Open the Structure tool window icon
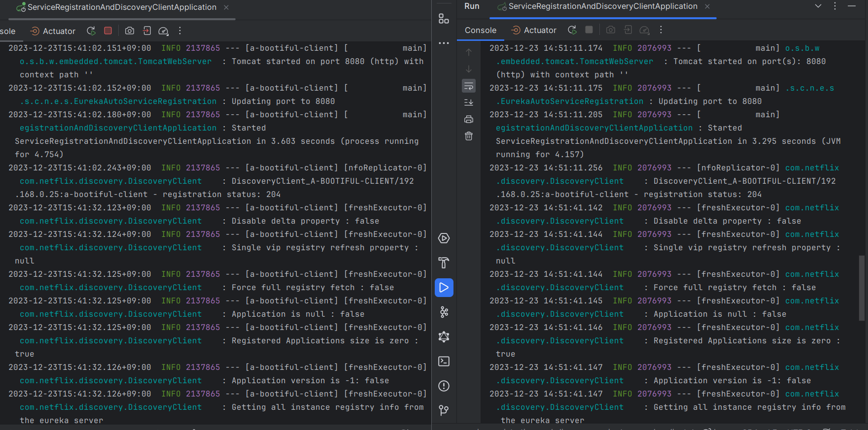This screenshot has width=868, height=430. click(444, 19)
